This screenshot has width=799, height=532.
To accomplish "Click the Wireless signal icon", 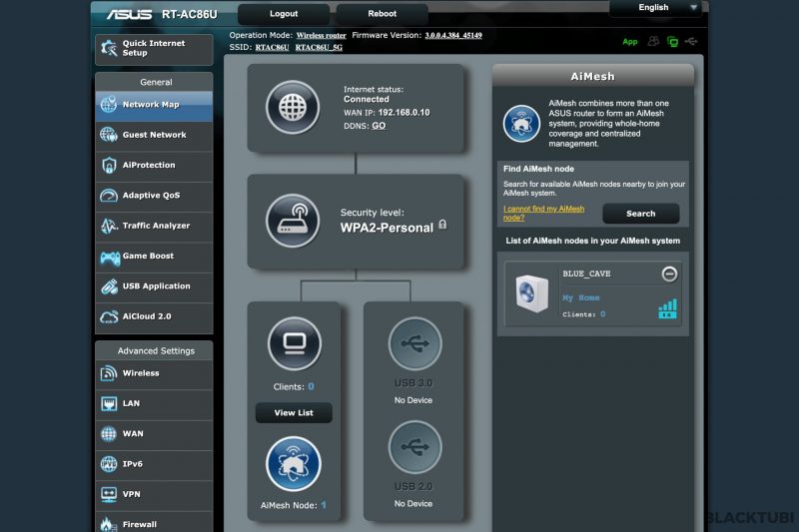I will (x=109, y=373).
